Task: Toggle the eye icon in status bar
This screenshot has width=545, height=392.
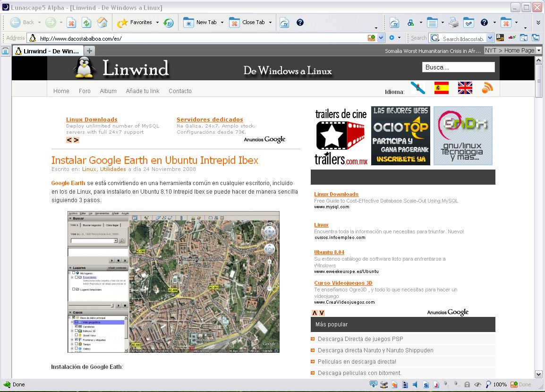Action: tap(478, 384)
